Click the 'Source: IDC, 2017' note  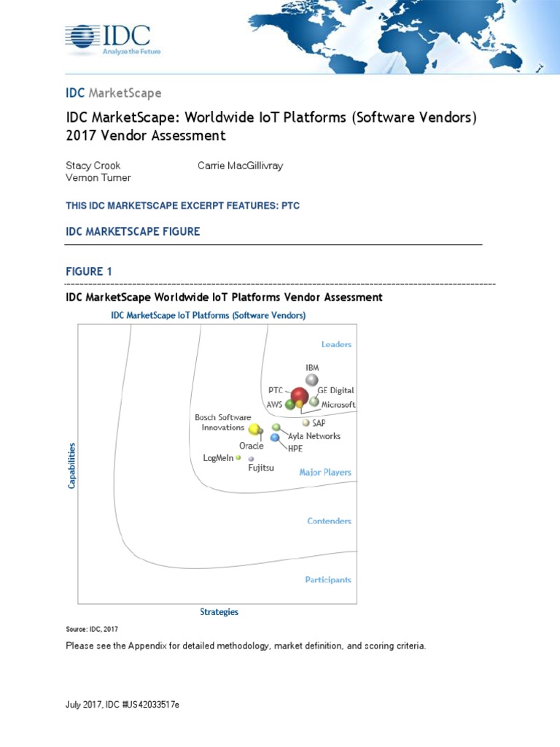click(92, 629)
